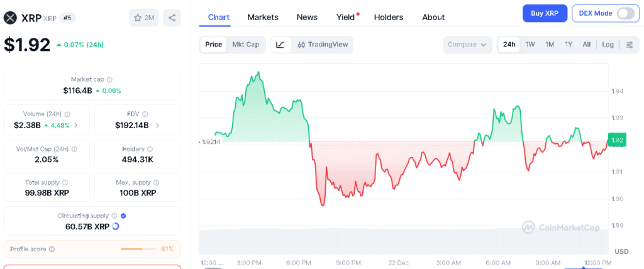Click Circulating supply verified badge

tap(123, 216)
